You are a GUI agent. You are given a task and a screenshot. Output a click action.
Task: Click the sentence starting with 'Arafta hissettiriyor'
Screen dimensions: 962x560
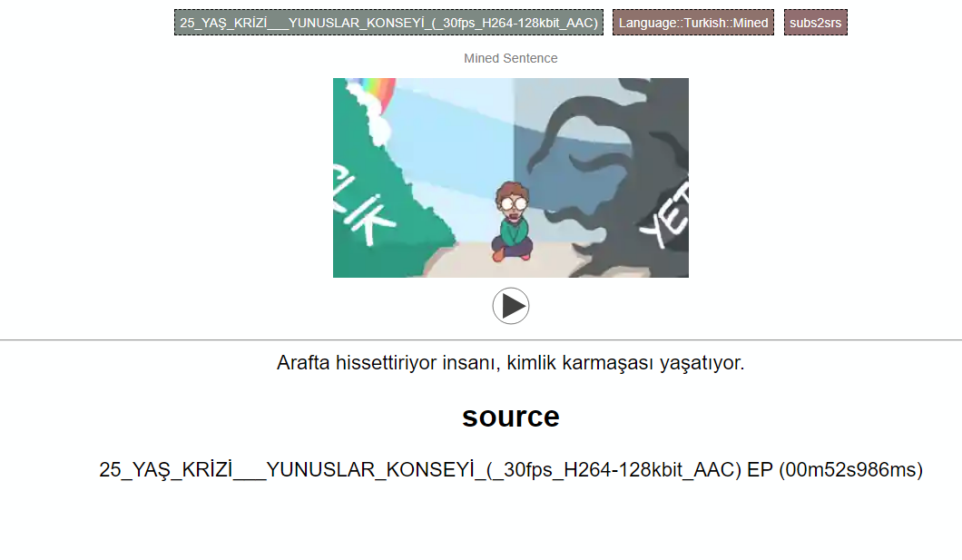tap(510, 362)
